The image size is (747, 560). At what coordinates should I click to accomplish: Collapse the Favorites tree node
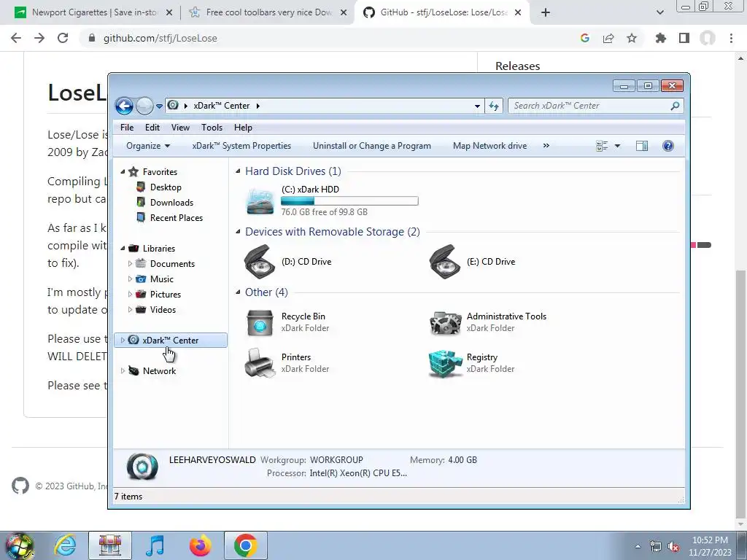click(123, 171)
